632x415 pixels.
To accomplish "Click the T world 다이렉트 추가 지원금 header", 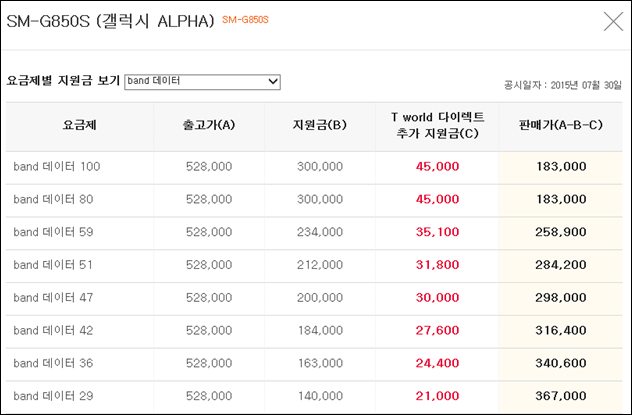I will (437, 125).
